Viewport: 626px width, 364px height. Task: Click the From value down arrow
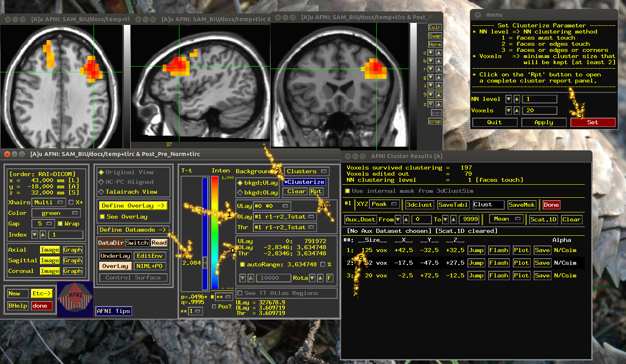[398, 219]
